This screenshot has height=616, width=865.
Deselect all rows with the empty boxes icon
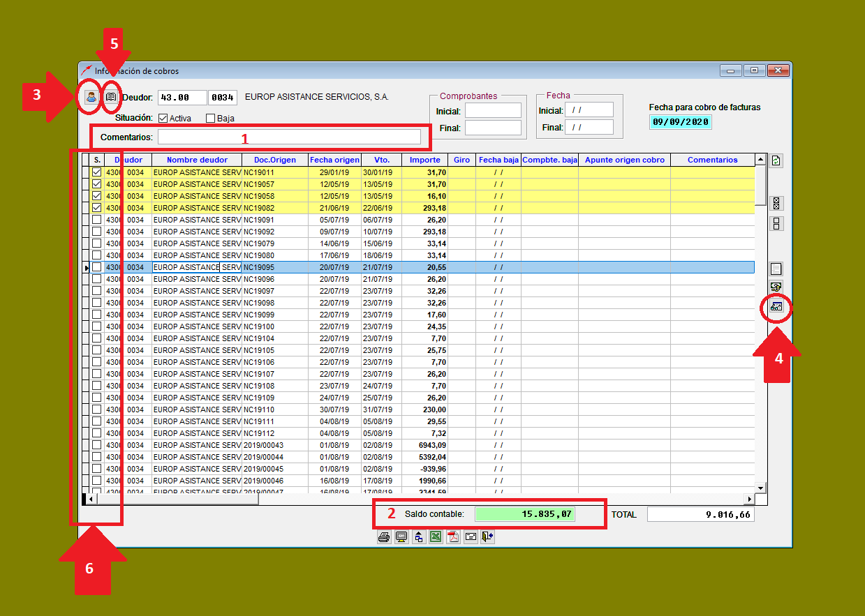776,224
